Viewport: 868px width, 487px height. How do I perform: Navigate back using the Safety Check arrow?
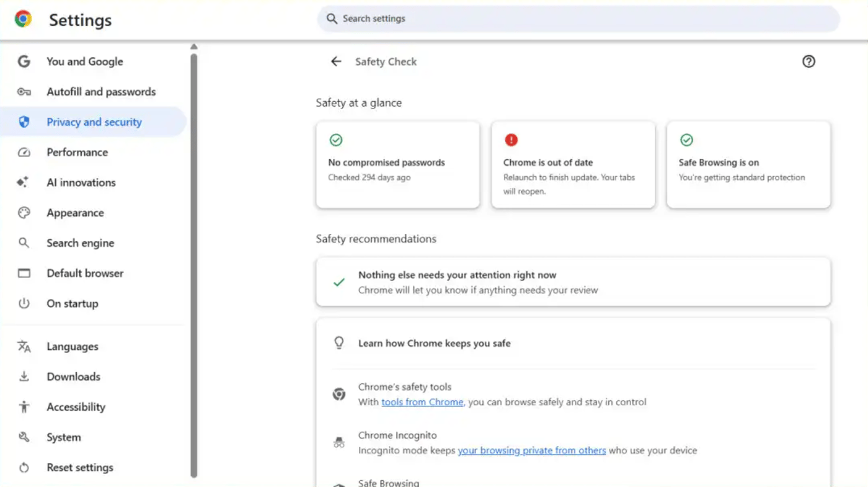coord(335,61)
